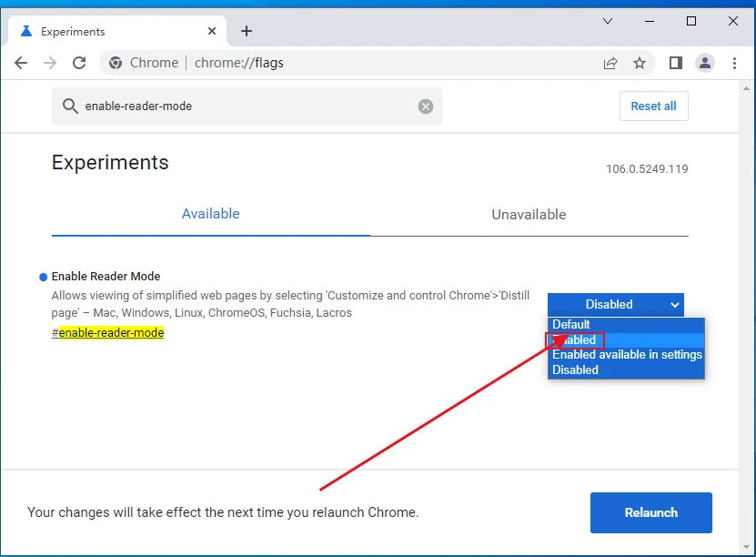This screenshot has width=756, height=557.
Task: Click the forward navigation arrow
Action: point(50,63)
